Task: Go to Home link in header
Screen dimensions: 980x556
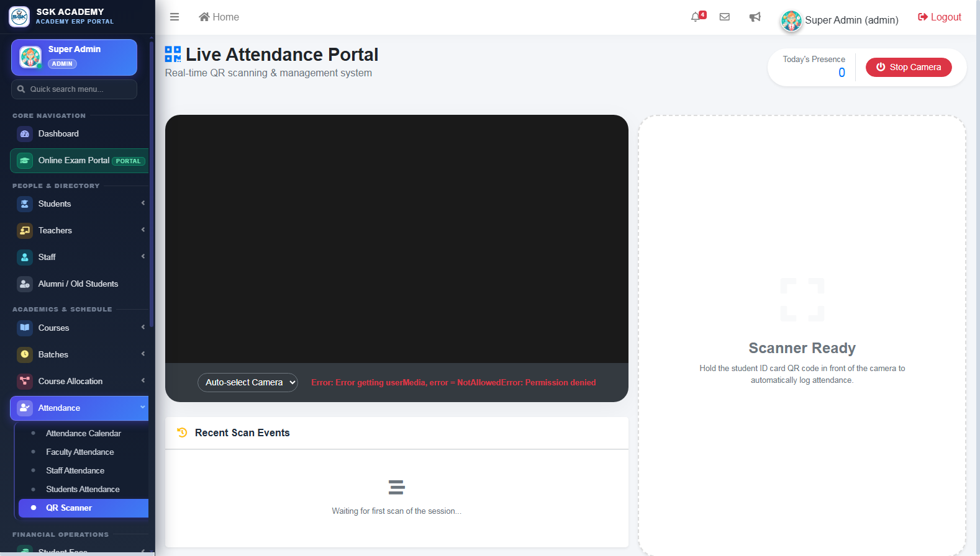Action: pyautogui.click(x=219, y=17)
